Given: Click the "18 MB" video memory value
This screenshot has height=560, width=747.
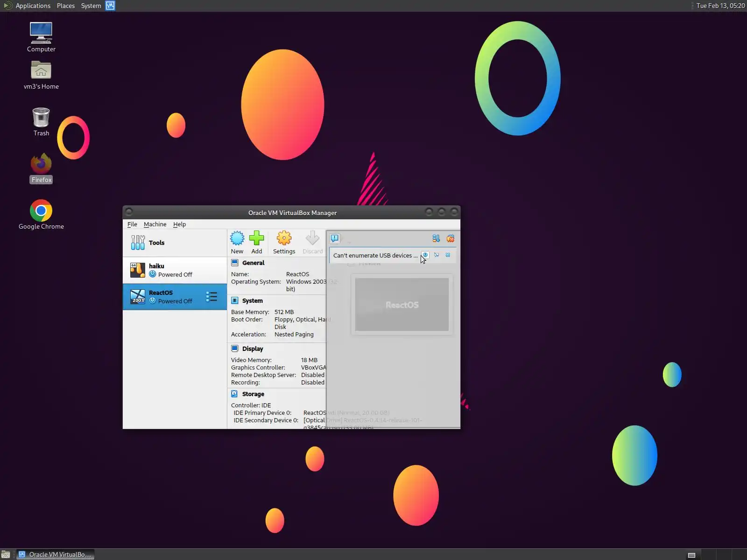Looking at the screenshot, I should (x=309, y=360).
